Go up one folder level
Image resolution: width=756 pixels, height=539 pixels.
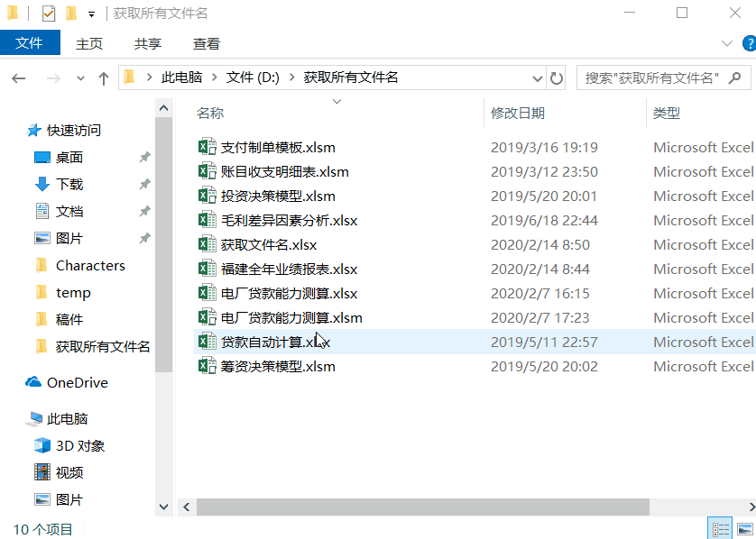pos(103,78)
